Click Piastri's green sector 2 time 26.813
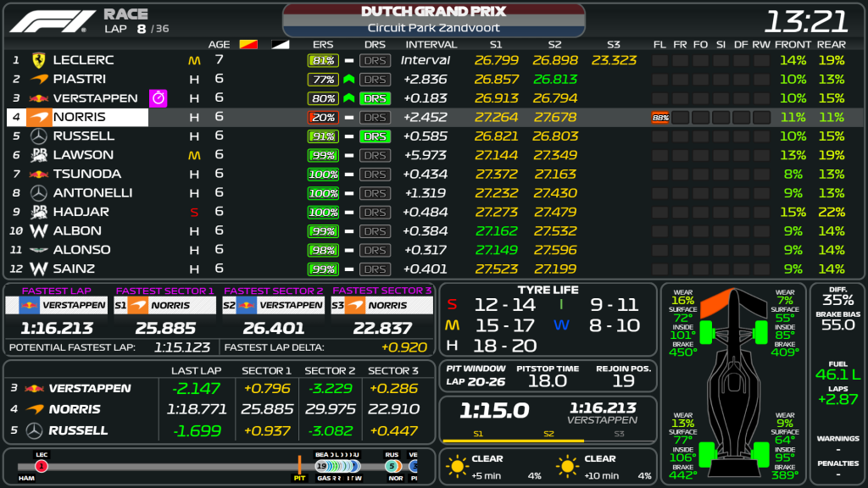Image resolution: width=868 pixels, height=488 pixels. (x=554, y=80)
